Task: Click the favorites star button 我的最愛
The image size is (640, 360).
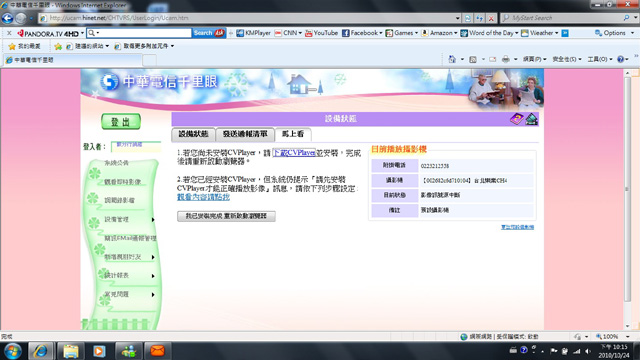Action: pyautogui.click(x=25, y=47)
